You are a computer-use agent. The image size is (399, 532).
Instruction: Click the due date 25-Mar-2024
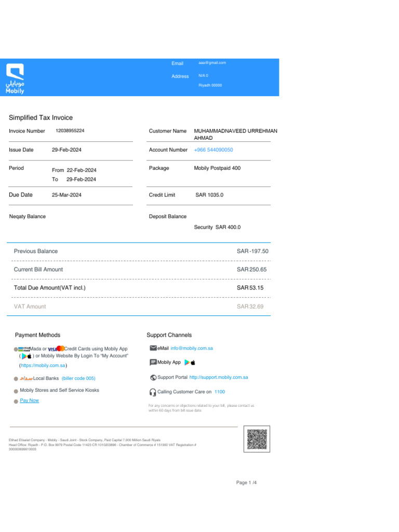(x=66, y=195)
